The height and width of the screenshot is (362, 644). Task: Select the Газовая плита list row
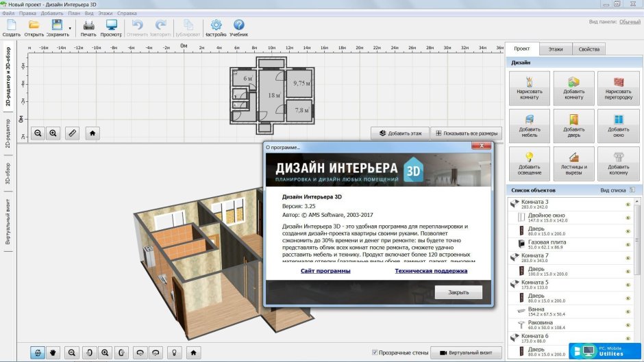coord(571,244)
